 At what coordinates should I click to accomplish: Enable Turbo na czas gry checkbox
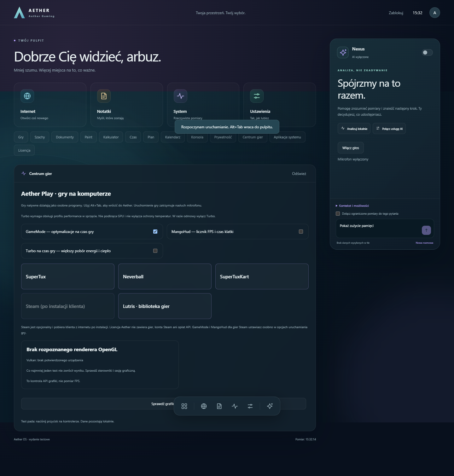[x=155, y=251]
